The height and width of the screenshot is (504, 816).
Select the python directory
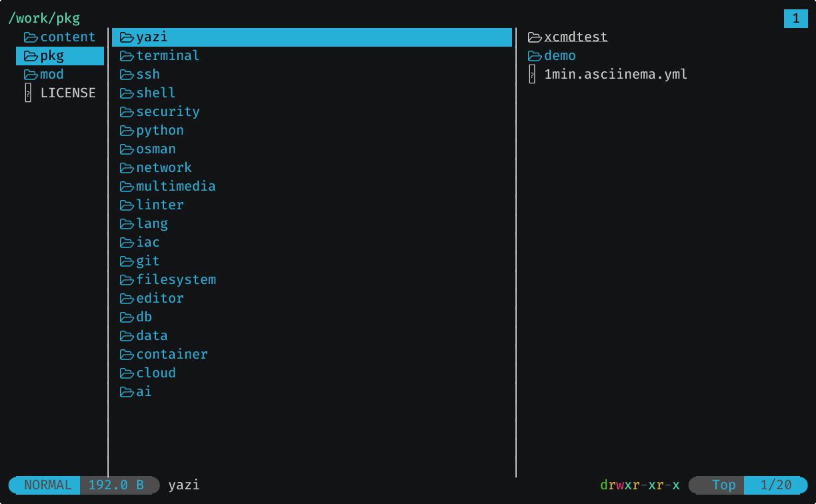[160, 131]
